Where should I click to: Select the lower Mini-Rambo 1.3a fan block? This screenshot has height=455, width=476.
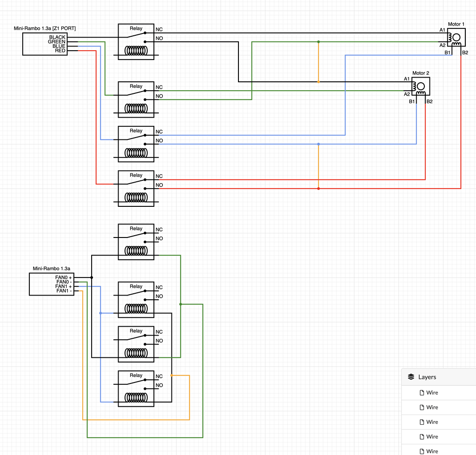(x=52, y=284)
